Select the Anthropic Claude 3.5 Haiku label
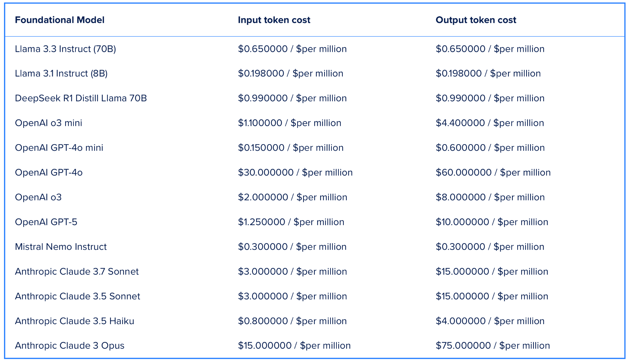This screenshot has width=629, height=364. point(74,321)
